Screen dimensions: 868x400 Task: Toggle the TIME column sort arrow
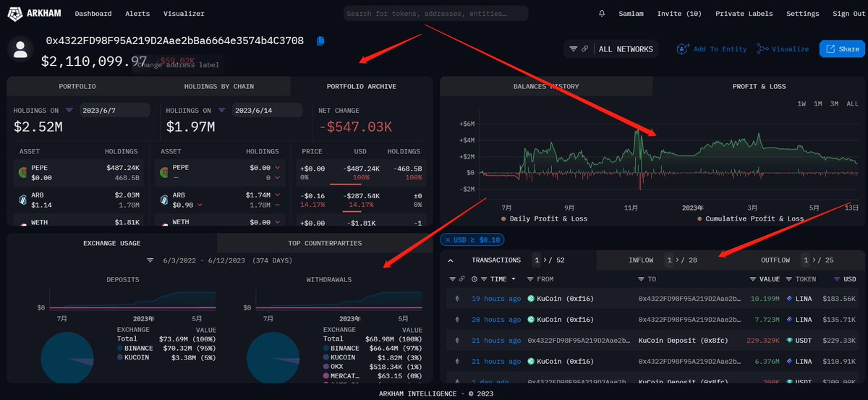(514, 278)
